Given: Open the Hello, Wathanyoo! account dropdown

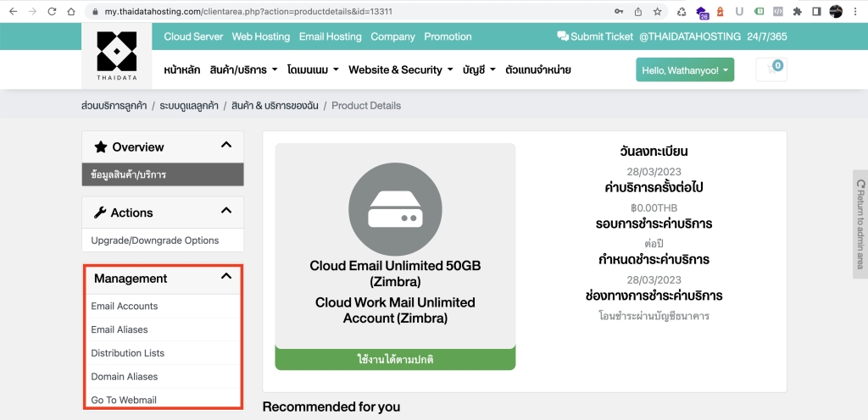Looking at the screenshot, I should [685, 70].
